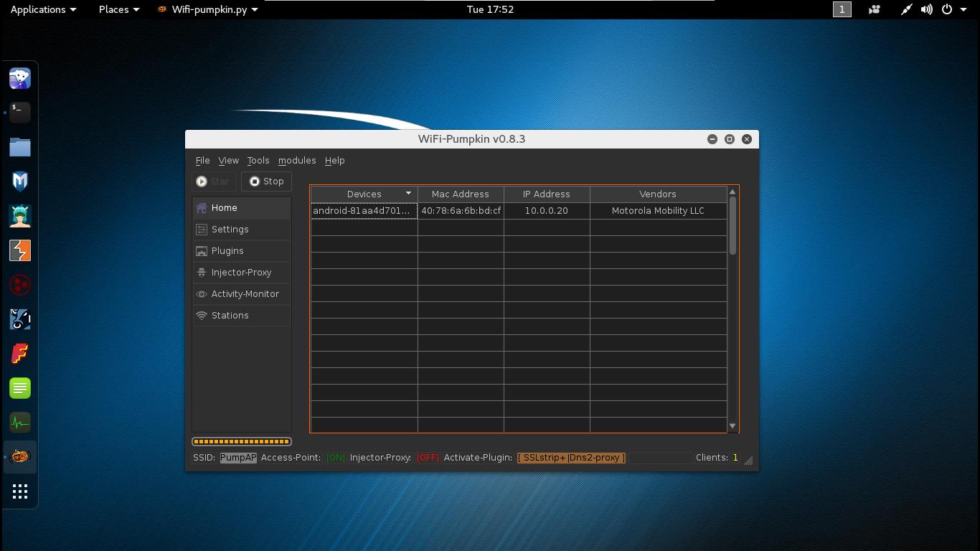
Task: Open the red Maltego dock icon
Action: (20, 285)
